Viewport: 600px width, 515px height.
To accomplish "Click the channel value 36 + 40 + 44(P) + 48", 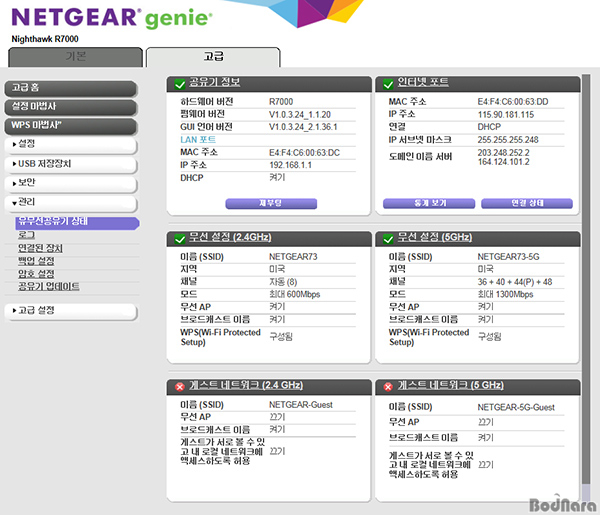I will tap(515, 282).
